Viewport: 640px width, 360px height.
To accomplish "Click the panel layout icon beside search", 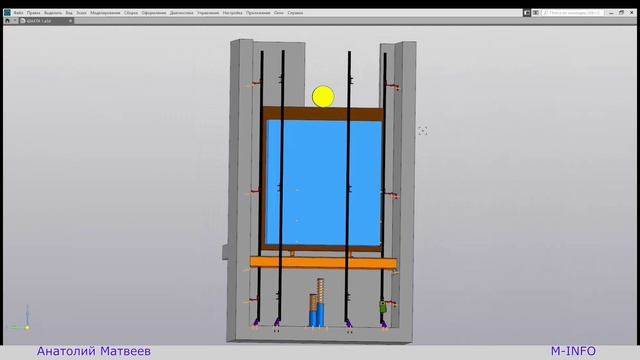I will click(536, 13).
